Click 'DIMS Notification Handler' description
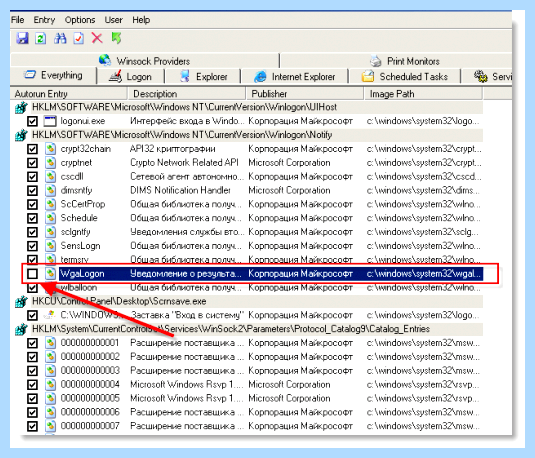The image size is (535, 458). (180, 190)
